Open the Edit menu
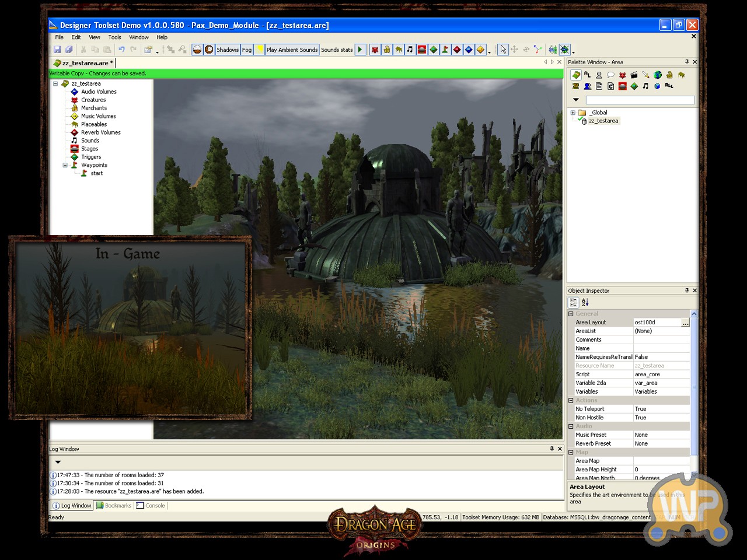Viewport: 747px width, 560px height. pyautogui.click(x=76, y=37)
